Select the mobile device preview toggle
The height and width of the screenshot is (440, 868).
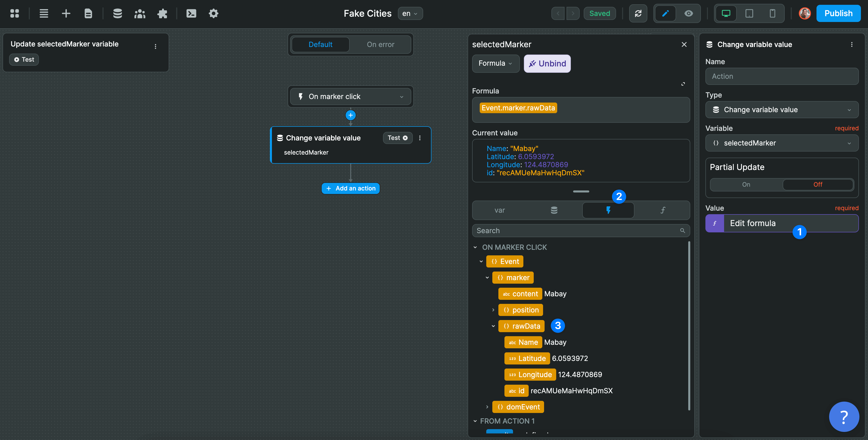(x=772, y=13)
